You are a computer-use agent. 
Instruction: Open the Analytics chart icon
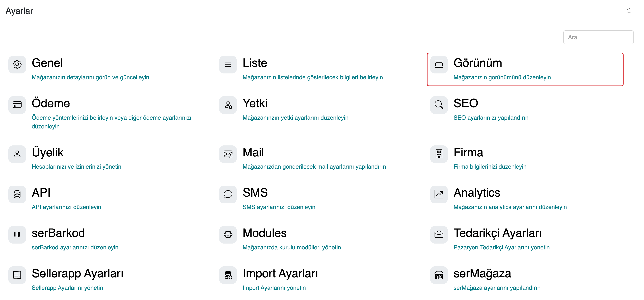coord(439,194)
